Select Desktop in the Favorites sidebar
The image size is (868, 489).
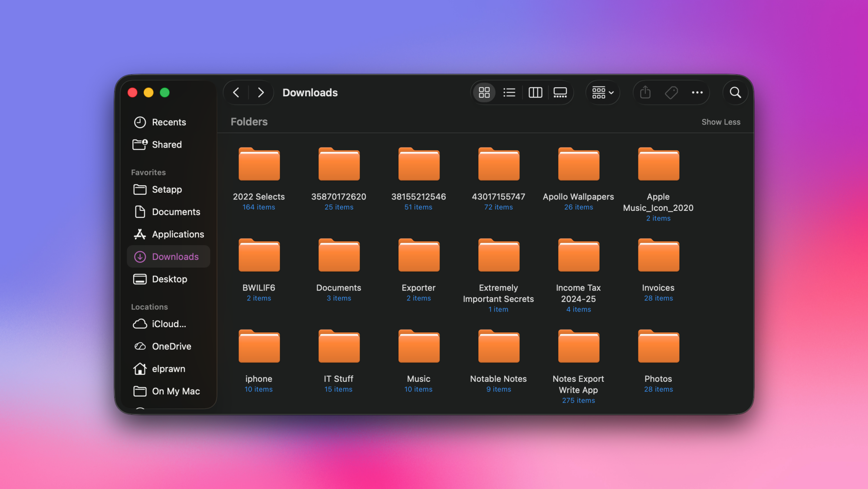click(x=169, y=279)
